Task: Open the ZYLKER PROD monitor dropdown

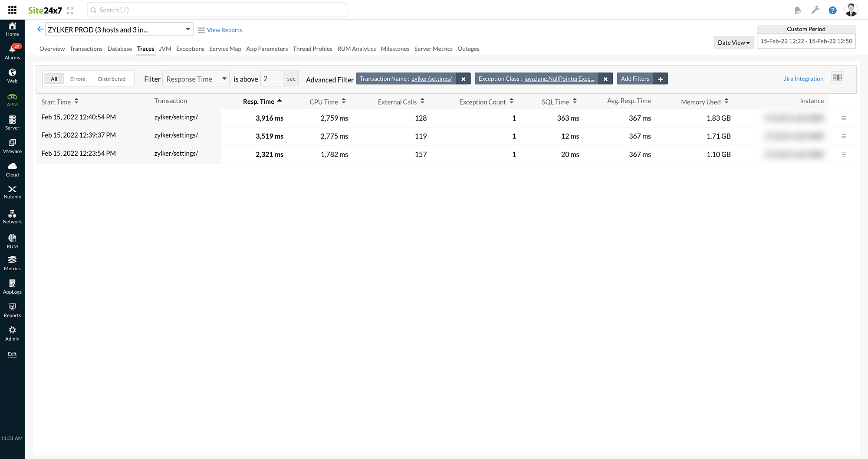Action: coord(119,30)
